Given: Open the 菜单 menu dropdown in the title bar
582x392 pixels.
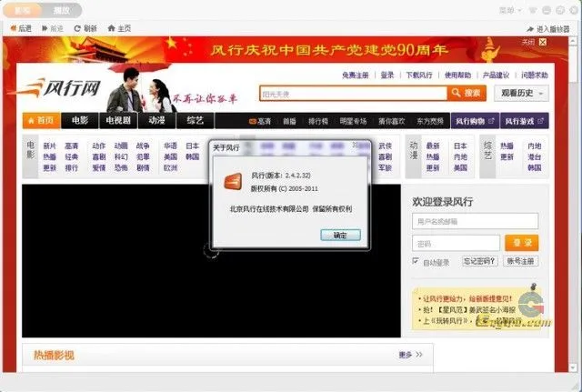Looking at the screenshot, I should [509, 10].
